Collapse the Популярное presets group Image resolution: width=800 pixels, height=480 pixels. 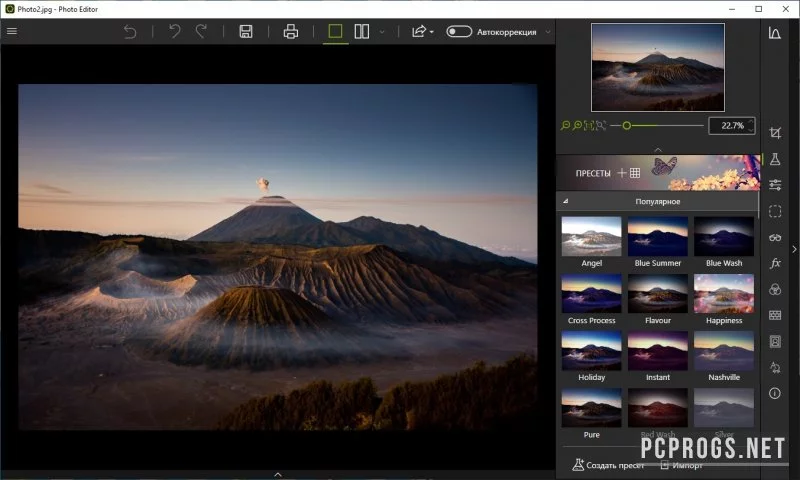pyautogui.click(x=565, y=201)
